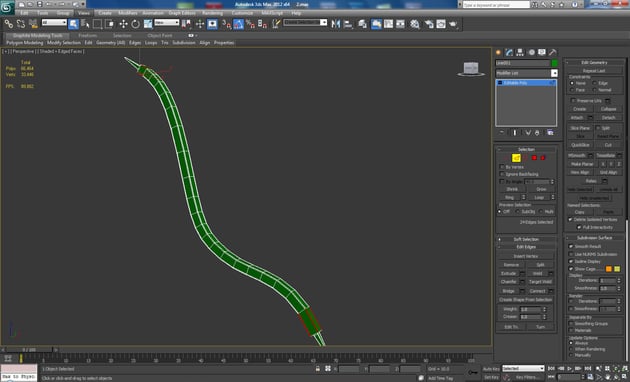Select the Link tool in main toolbar
The height and width of the screenshot is (382, 630).
[8, 24]
